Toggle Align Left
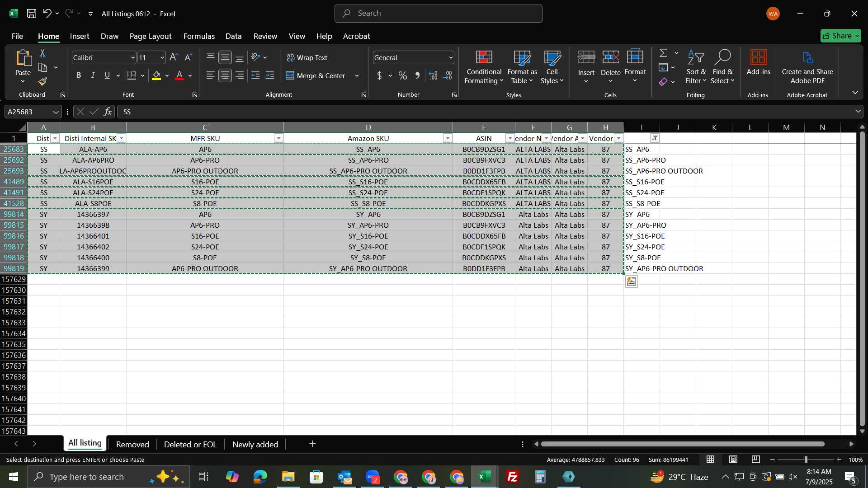Image resolution: width=868 pixels, height=488 pixels. click(x=210, y=75)
